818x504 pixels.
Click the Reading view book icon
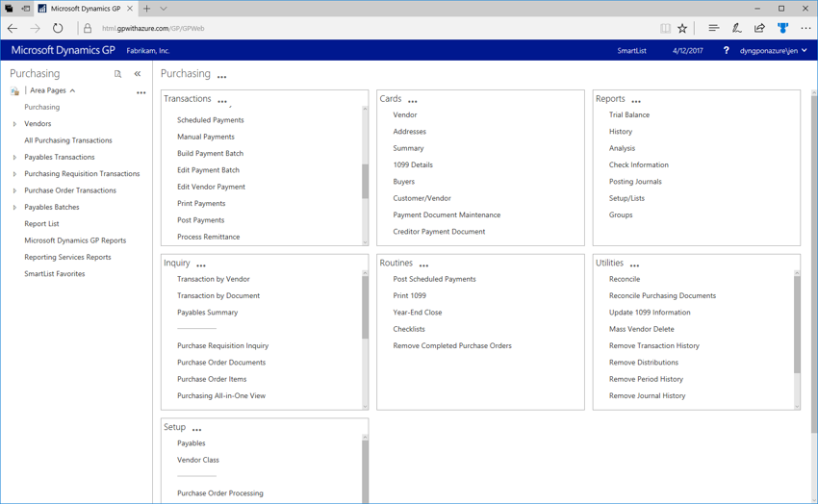point(665,28)
